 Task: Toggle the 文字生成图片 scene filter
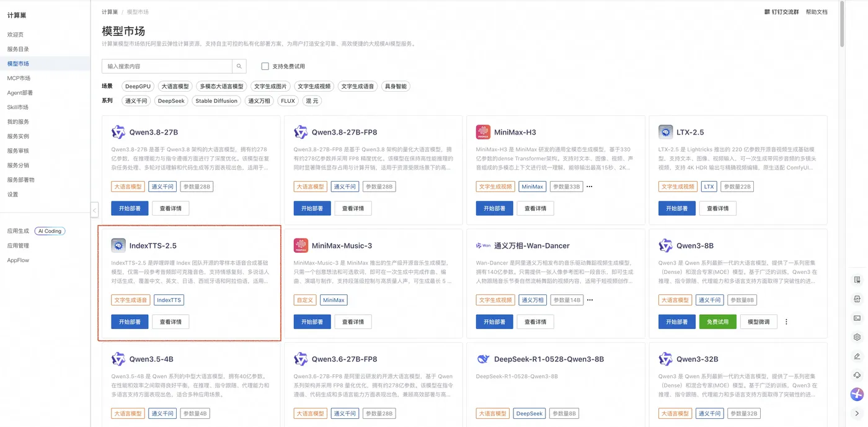[271, 86]
